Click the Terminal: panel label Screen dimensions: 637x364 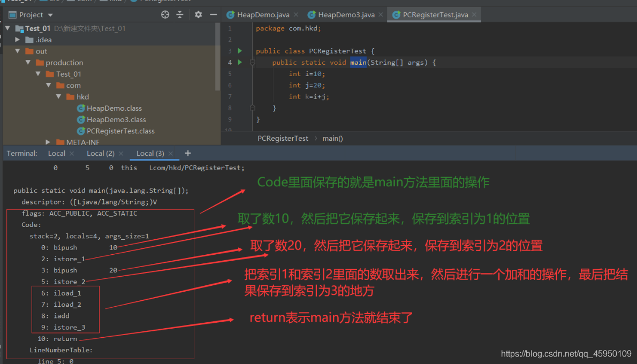22,153
